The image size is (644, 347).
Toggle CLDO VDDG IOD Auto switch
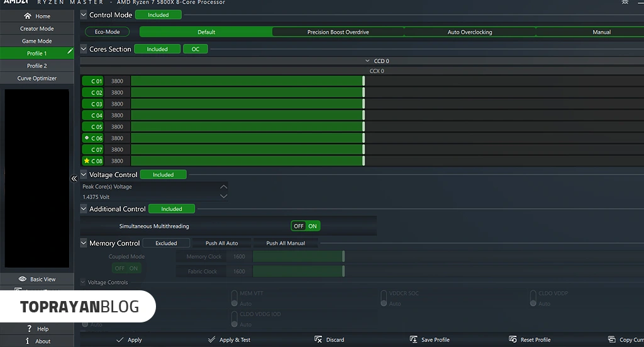pos(234,319)
